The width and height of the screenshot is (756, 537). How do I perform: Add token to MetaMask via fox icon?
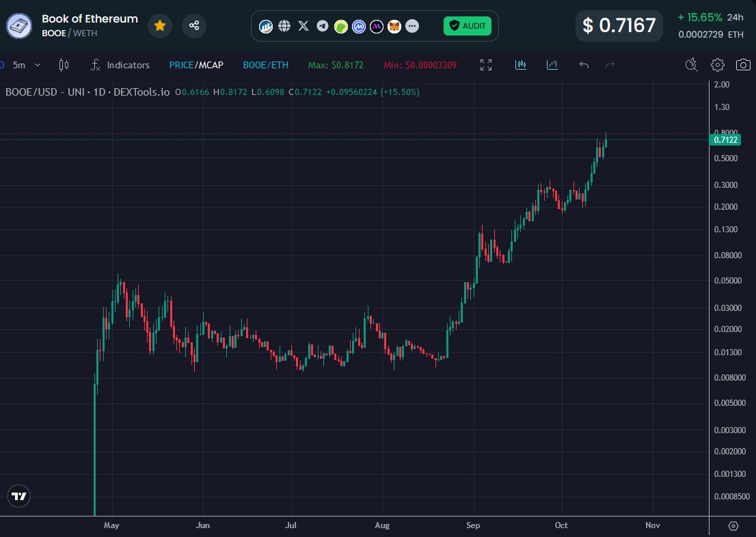coord(394,26)
